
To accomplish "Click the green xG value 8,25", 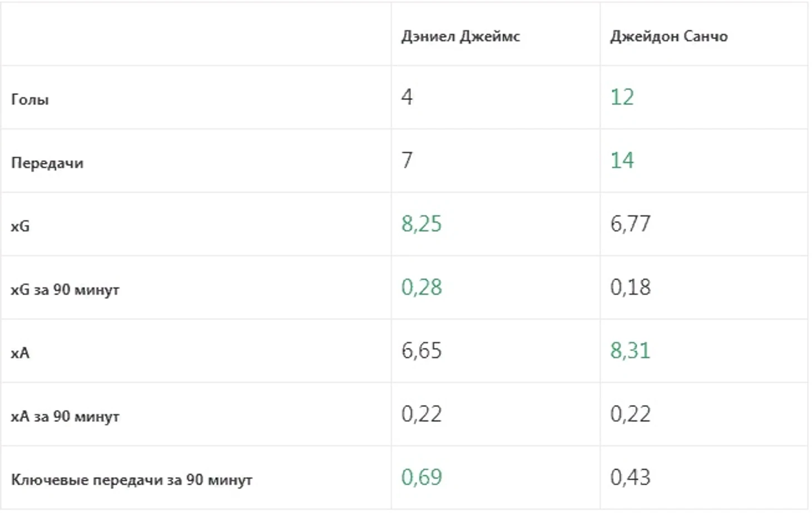I will point(422,224).
